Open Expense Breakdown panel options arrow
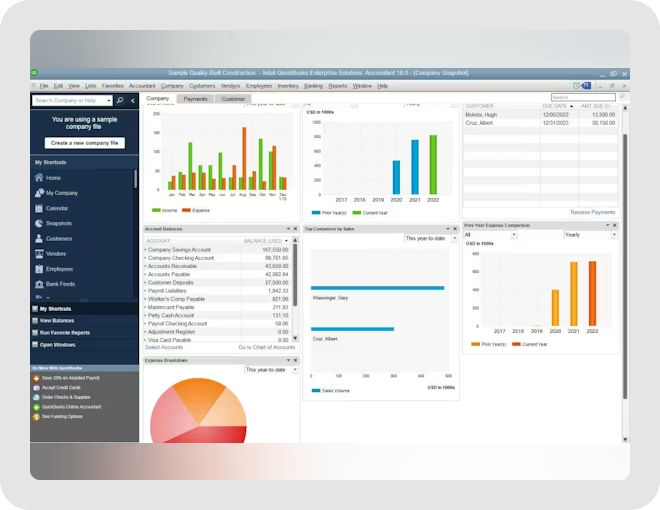The image size is (660, 510). (288, 360)
